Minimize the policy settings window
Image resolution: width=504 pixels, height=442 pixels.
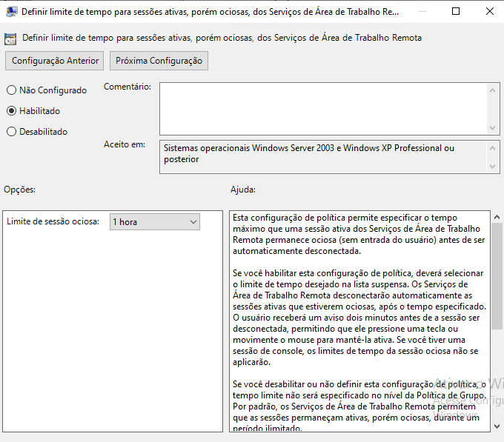422,12
